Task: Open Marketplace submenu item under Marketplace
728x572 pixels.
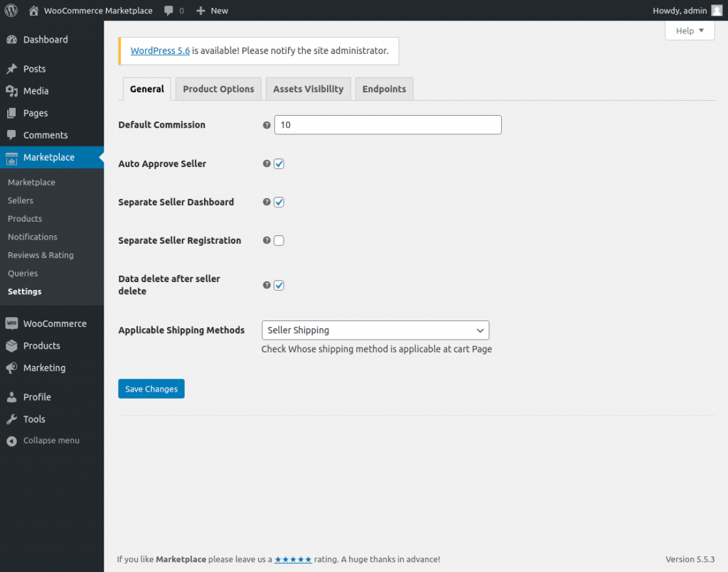Action: tap(31, 183)
